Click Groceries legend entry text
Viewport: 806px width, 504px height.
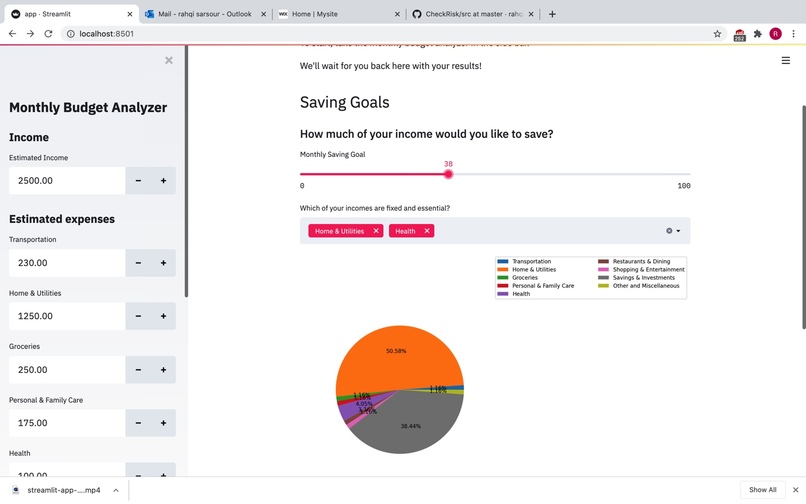pos(525,278)
